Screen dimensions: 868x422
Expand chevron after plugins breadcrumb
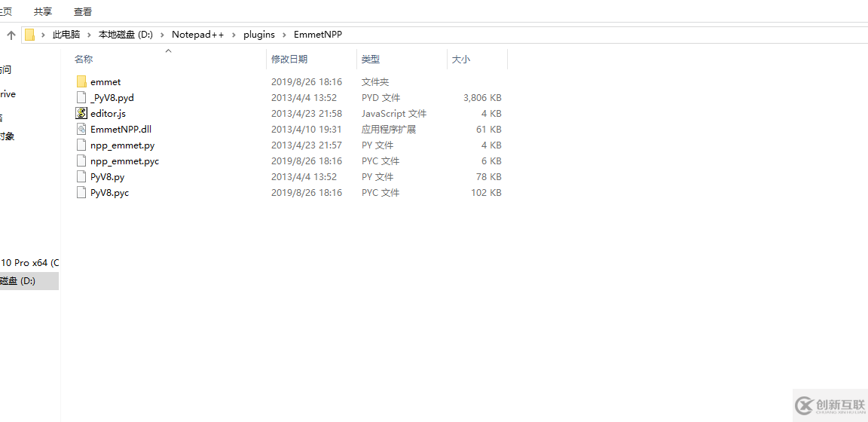(x=284, y=35)
